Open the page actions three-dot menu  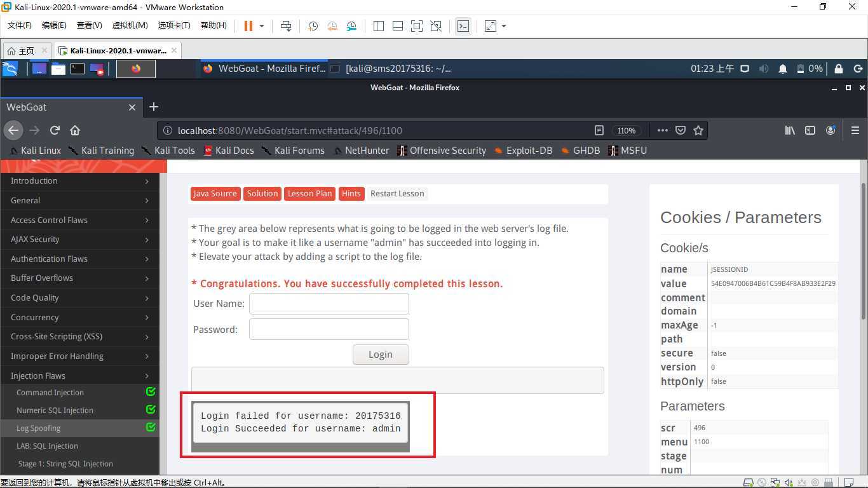pyautogui.click(x=662, y=130)
